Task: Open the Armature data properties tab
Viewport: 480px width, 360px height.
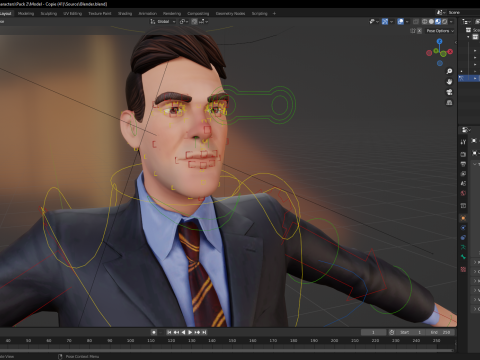Action: click(463, 247)
